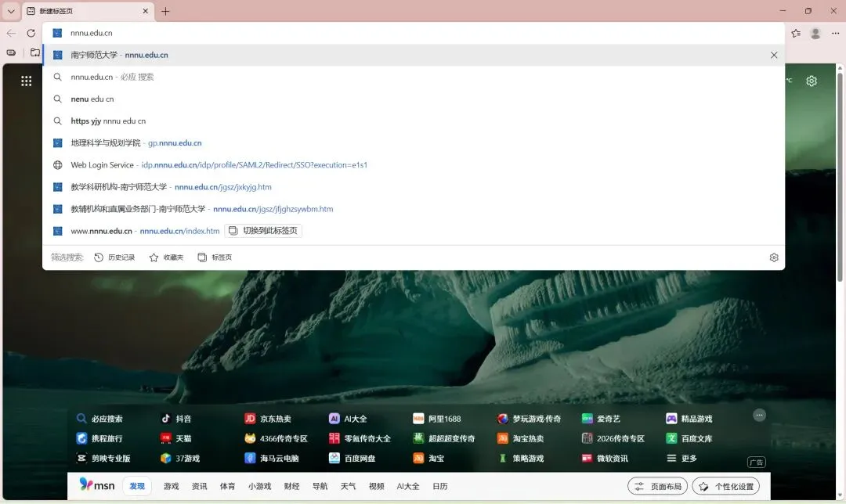Open the 精品游戏 quick link

[x=689, y=419]
